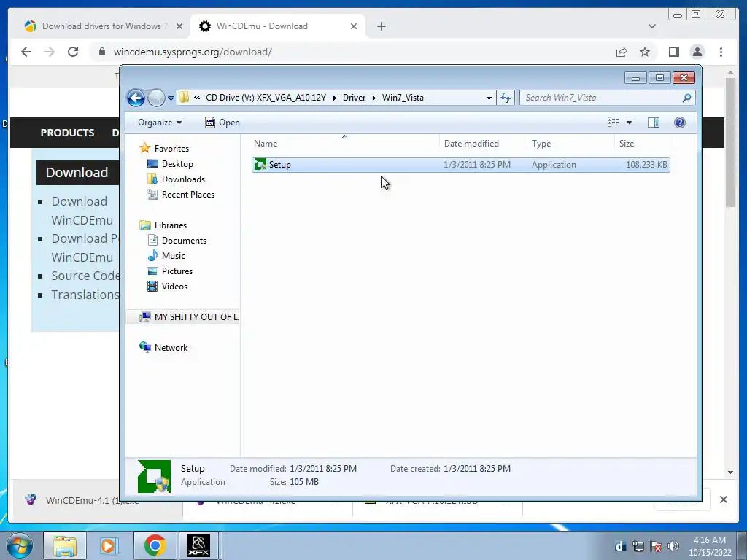Select Favorites in navigation pane
This screenshot has height=560, width=747.
coord(164,149)
